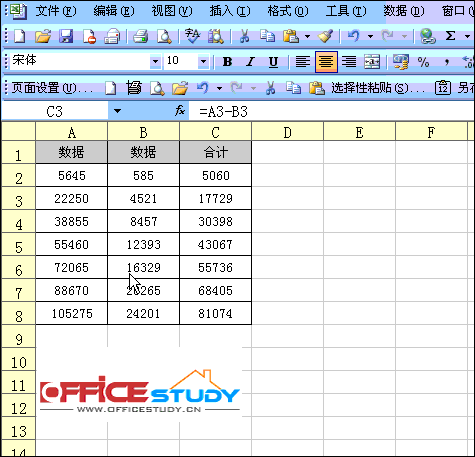Screen dimensions: 475x457
Task: Click the Open folder icon in standard toolbar
Action: [x=43, y=36]
